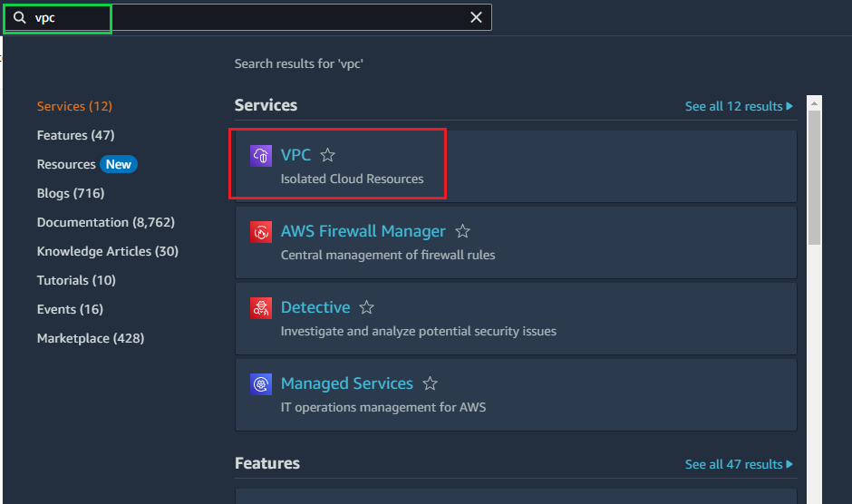Select the Services (12) category
Screen dimensions: 852x504
(74, 106)
